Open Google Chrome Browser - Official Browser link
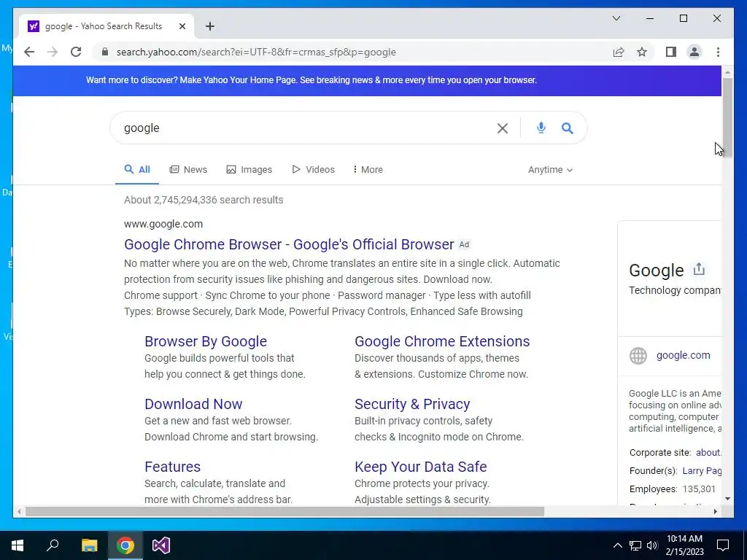Viewport: 747px width, 560px height. pyautogui.click(x=289, y=244)
